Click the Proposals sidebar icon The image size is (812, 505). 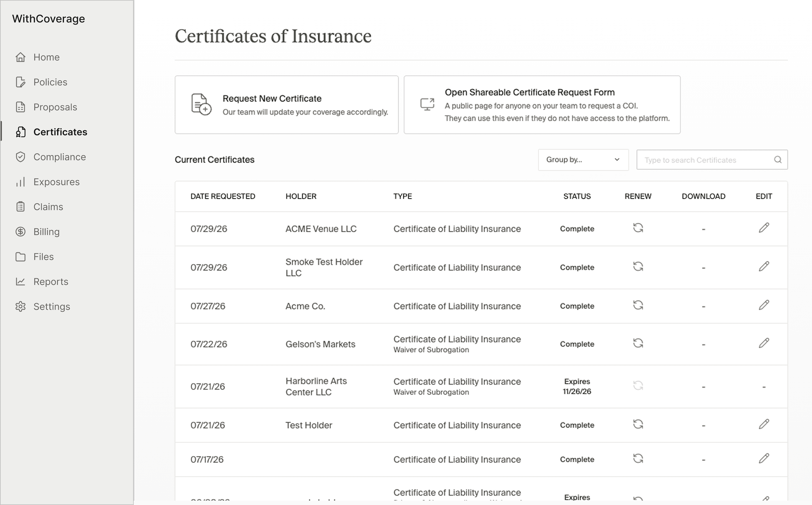pos(20,107)
